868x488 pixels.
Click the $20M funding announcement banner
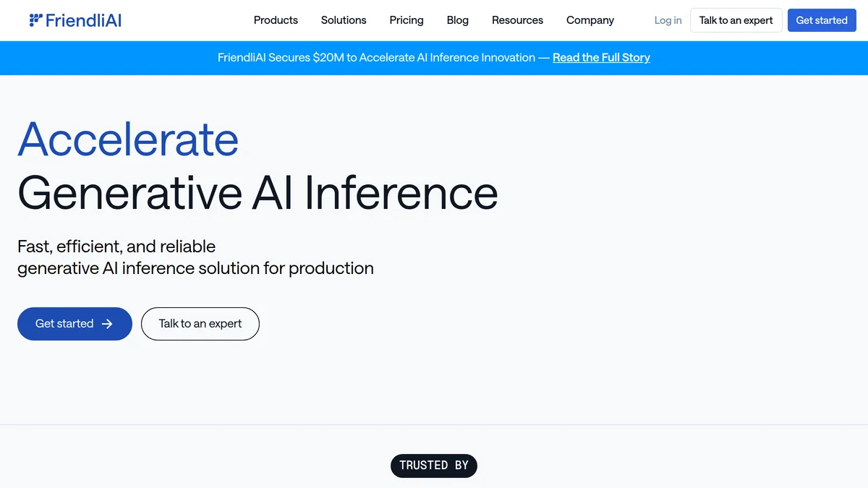tap(434, 57)
